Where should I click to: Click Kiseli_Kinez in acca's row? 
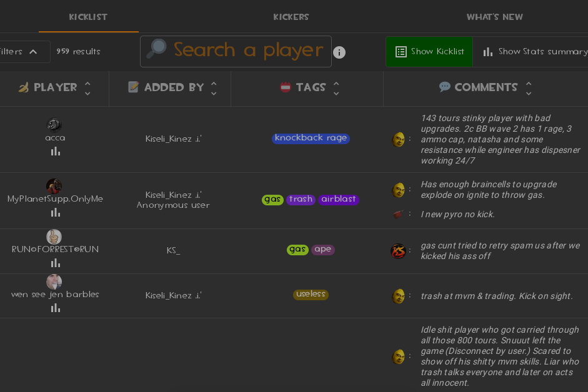point(173,139)
